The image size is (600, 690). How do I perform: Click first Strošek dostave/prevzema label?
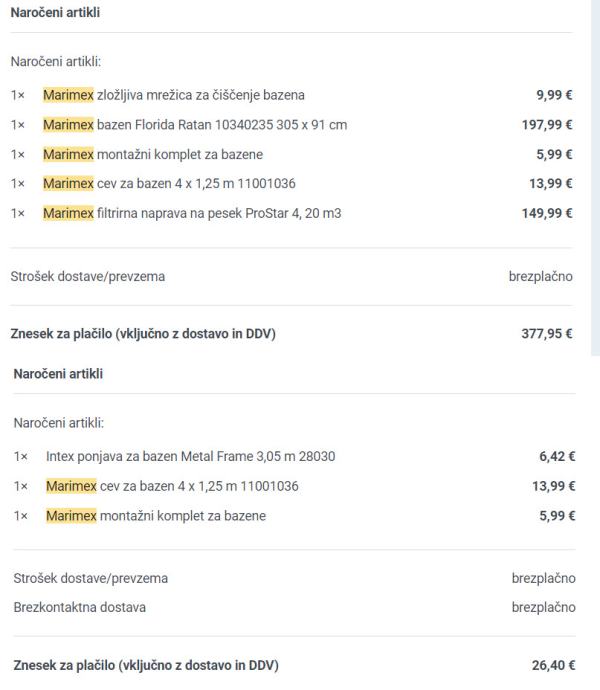(88, 276)
